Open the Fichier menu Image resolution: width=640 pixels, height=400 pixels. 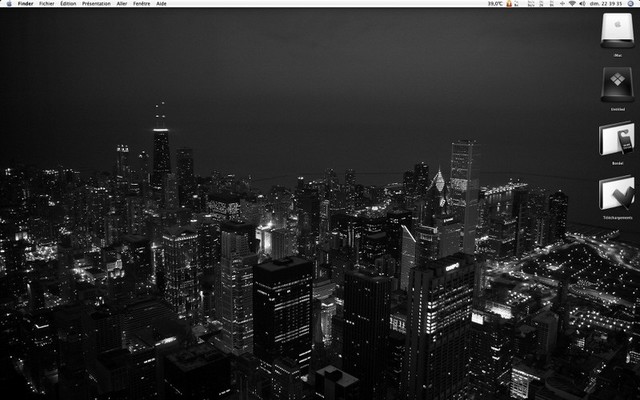(x=47, y=3)
